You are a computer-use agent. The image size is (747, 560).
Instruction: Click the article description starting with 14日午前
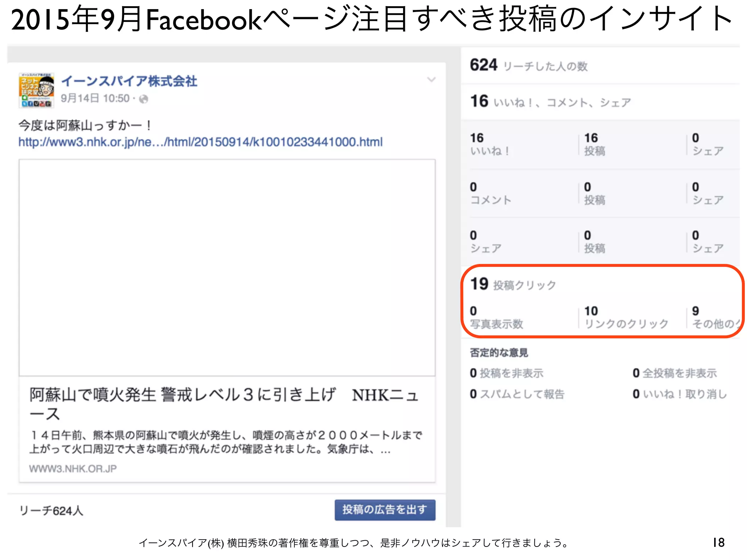[226, 442]
